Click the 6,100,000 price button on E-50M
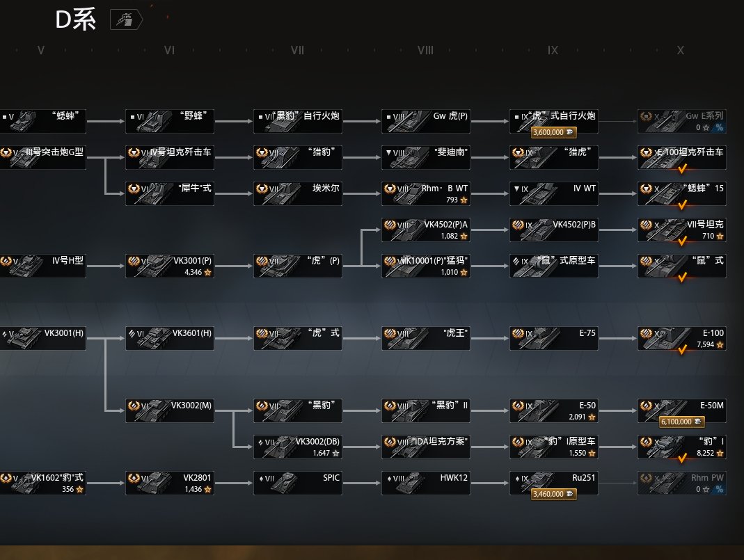 point(681,422)
